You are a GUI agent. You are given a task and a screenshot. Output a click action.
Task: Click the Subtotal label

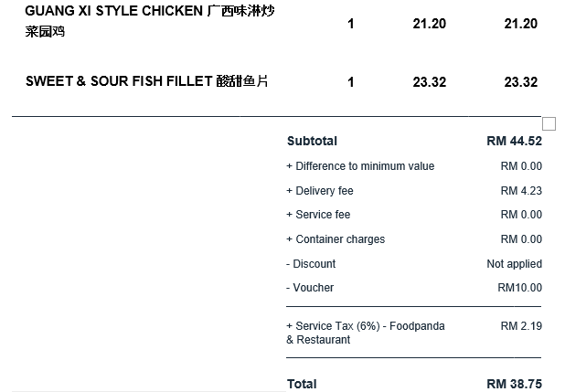[312, 141]
